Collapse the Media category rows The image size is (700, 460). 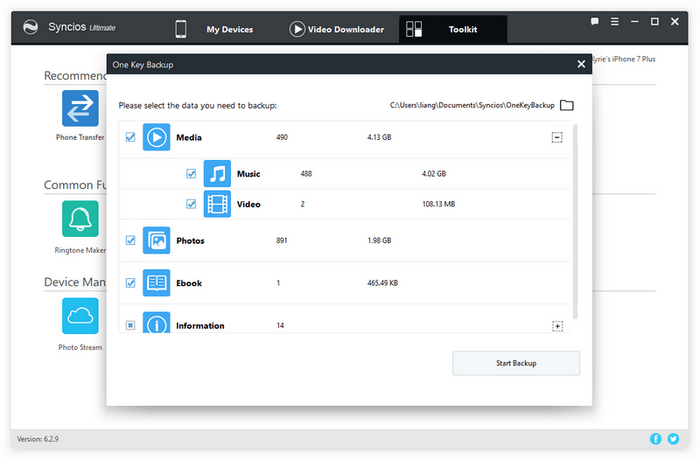click(x=557, y=137)
